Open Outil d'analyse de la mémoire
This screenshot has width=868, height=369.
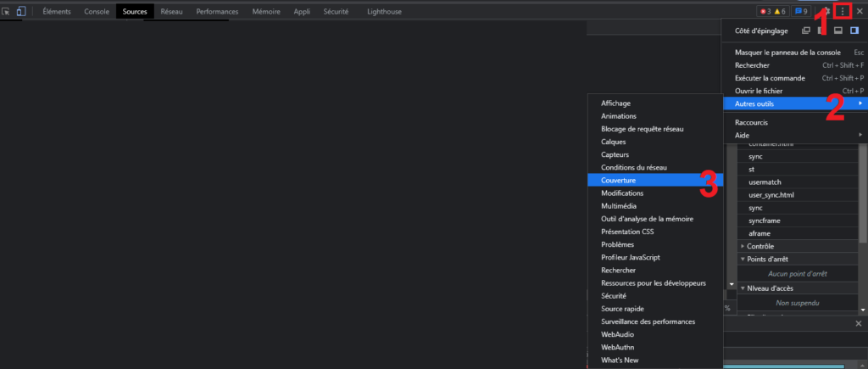coord(655,219)
